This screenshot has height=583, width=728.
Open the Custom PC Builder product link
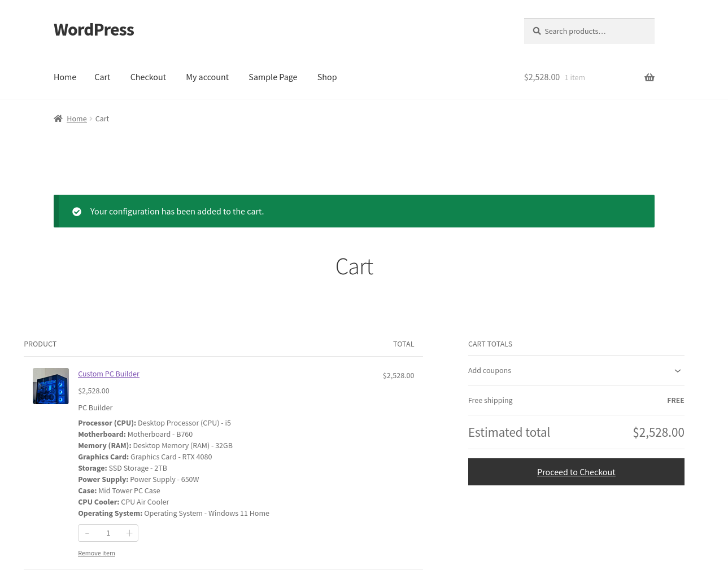pyautogui.click(x=108, y=374)
